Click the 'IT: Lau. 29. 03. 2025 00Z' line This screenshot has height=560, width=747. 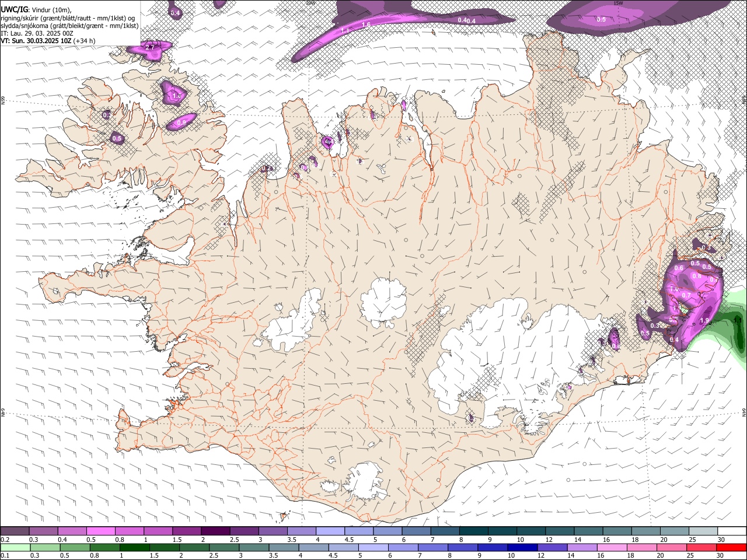click(x=37, y=33)
